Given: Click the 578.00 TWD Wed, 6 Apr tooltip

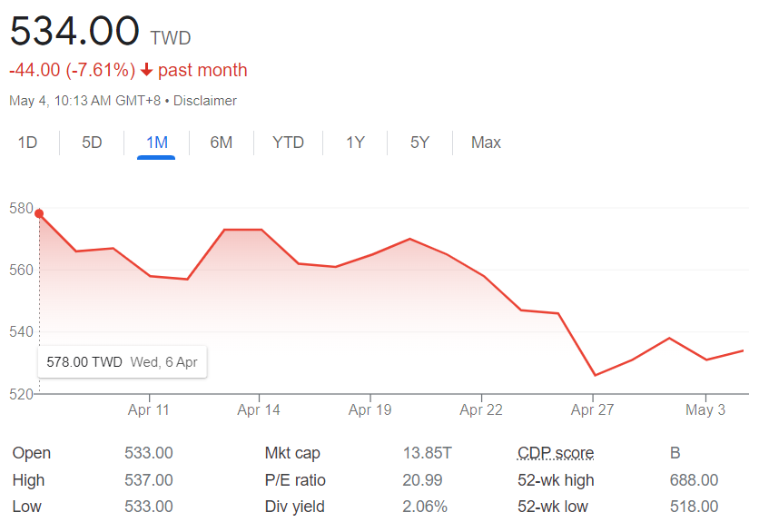Looking at the screenshot, I should (122, 361).
